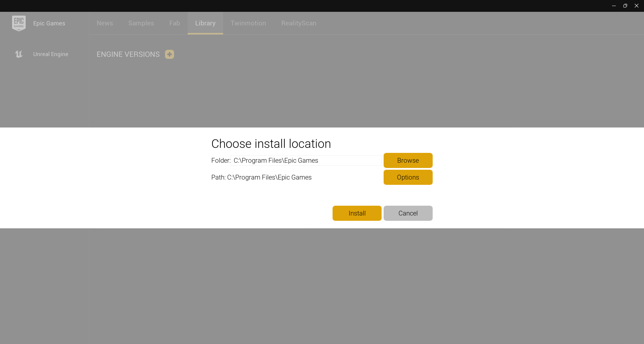Go to the Twinmotion tab
This screenshot has width=644, height=344.
248,23
